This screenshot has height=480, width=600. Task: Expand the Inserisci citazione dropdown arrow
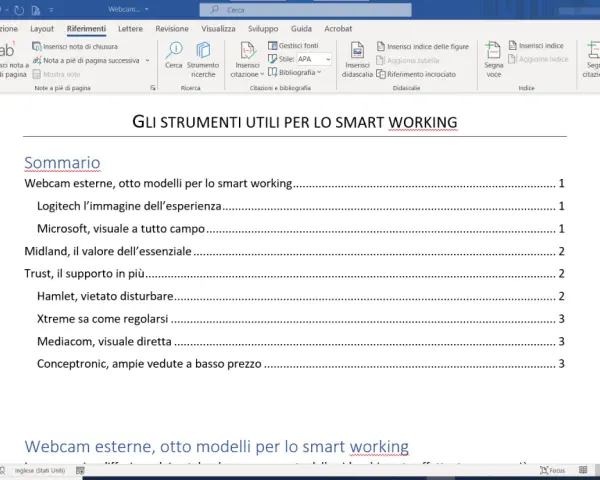262,74
